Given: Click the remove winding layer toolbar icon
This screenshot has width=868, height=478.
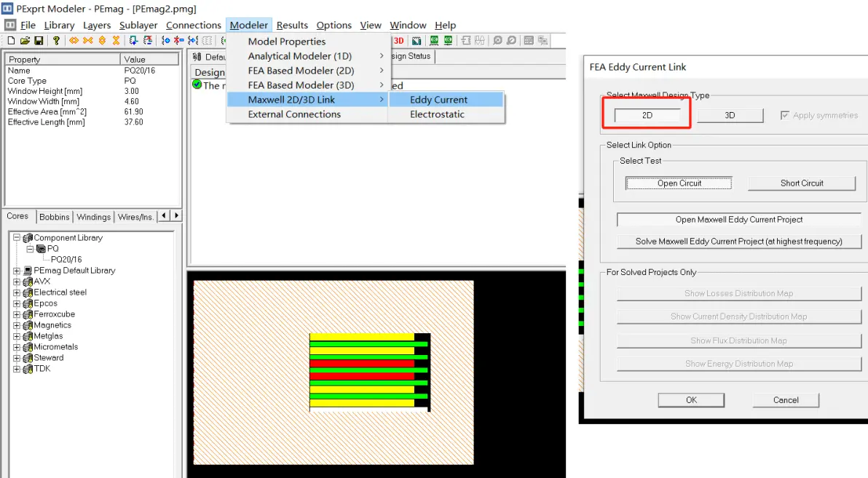Looking at the screenshot, I should (148, 41).
